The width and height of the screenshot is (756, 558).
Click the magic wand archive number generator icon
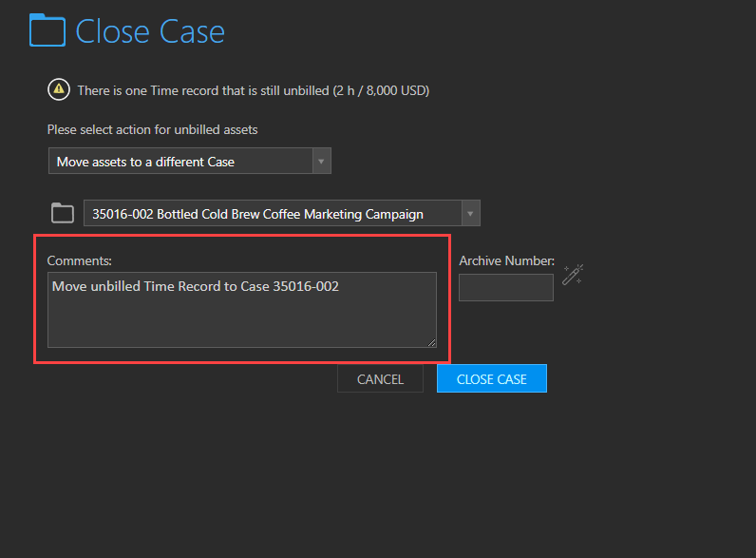click(573, 275)
